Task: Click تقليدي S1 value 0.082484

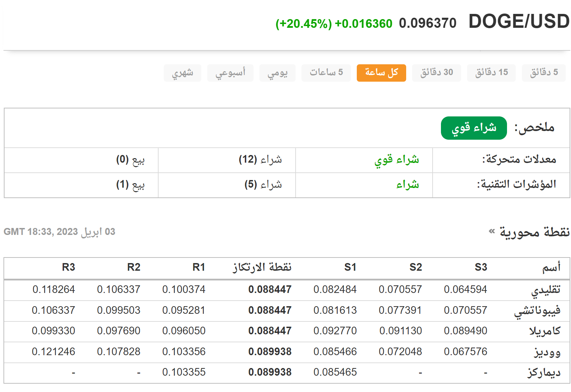Action: click(x=335, y=289)
